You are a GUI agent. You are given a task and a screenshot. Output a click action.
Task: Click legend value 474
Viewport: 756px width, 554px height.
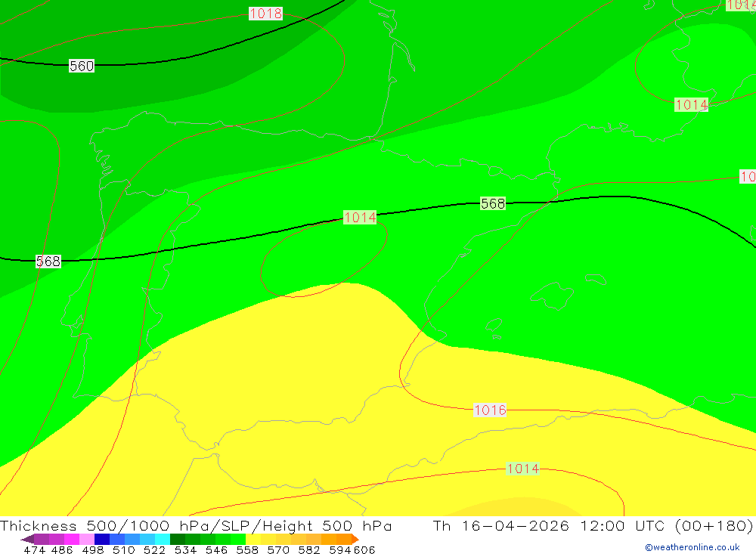(x=34, y=549)
